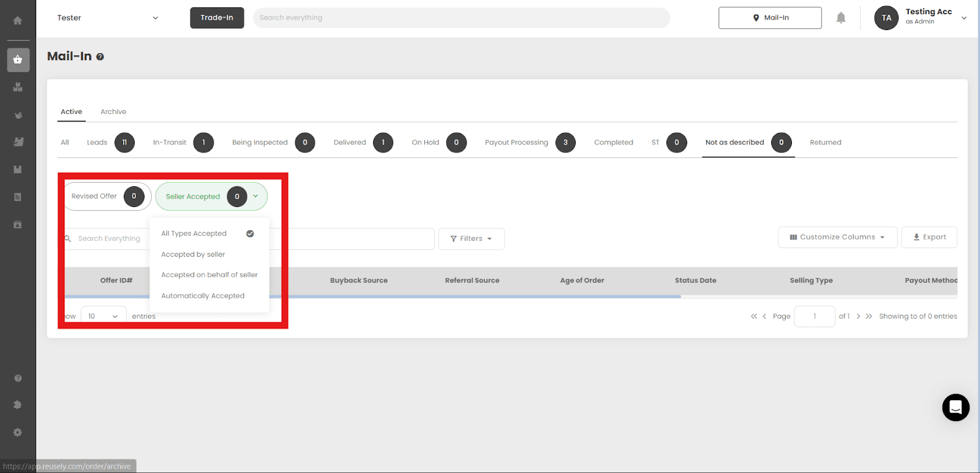The width and height of the screenshot is (980, 473).
Task: Select the Delivered status tab
Action: 363,143
